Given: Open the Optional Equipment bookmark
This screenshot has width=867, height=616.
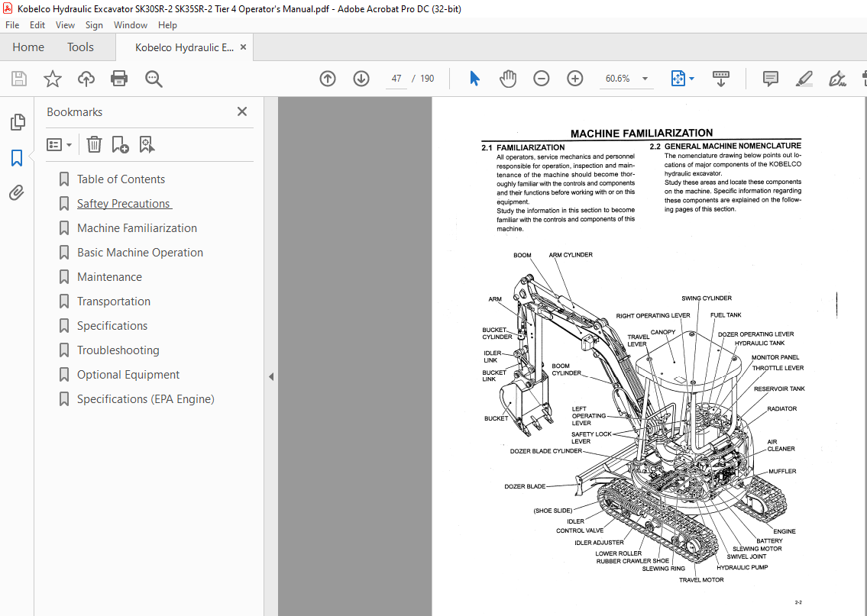Looking at the screenshot, I should (128, 375).
